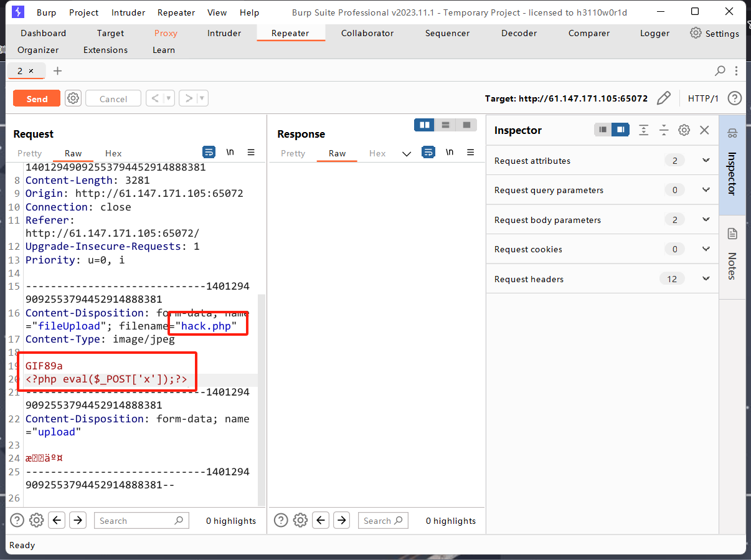Change protocol via the HTTP/1 label
This screenshot has width=751, height=560.
tap(703, 98)
